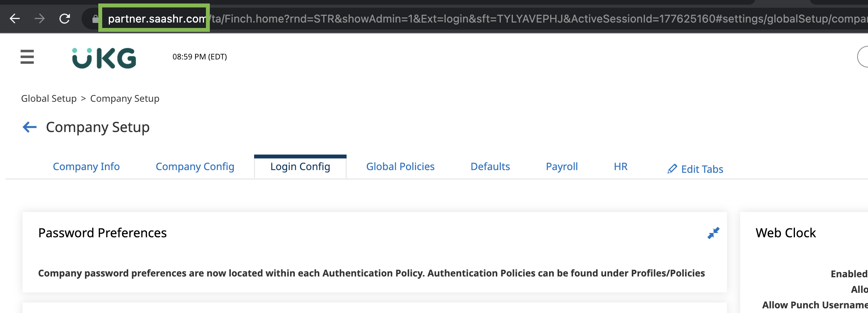Open the Company Info tab

coord(86,167)
